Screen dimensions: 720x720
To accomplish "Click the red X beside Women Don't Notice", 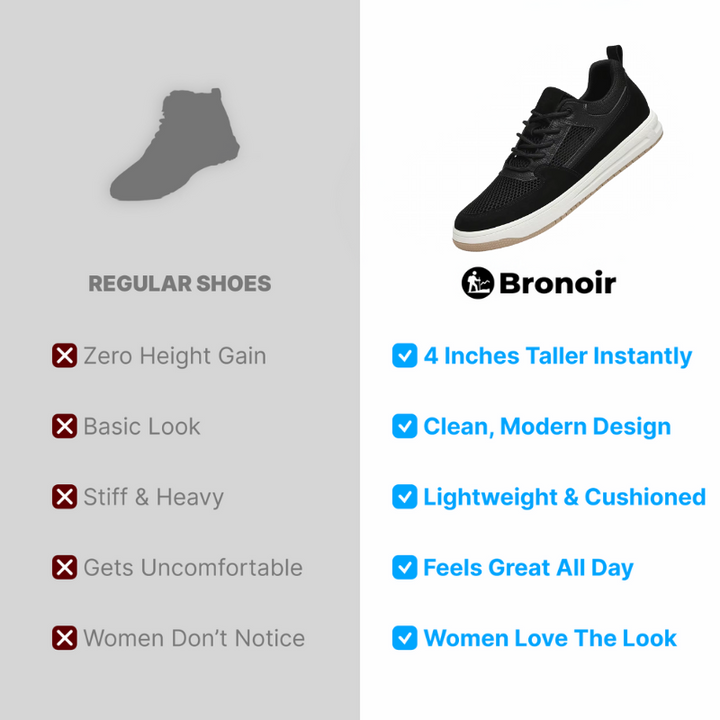I will (64, 638).
